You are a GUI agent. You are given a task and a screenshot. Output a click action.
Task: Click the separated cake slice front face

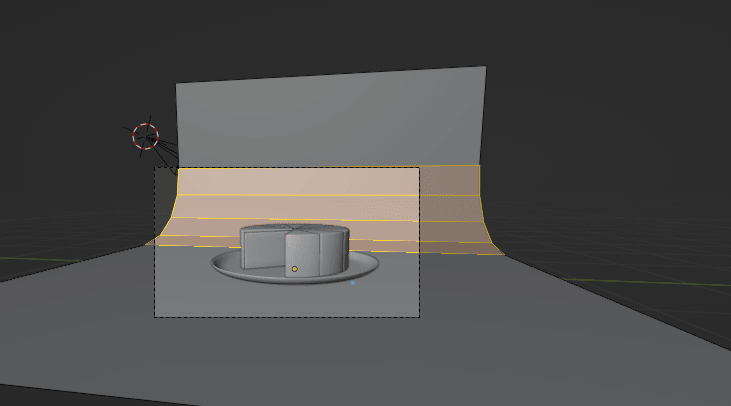pyautogui.click(x=263, y=251)
